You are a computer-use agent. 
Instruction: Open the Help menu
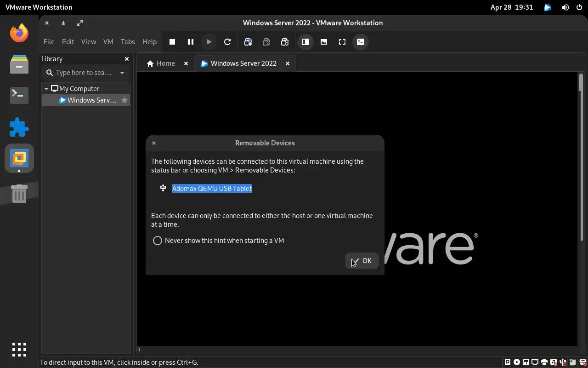point(149,42)
